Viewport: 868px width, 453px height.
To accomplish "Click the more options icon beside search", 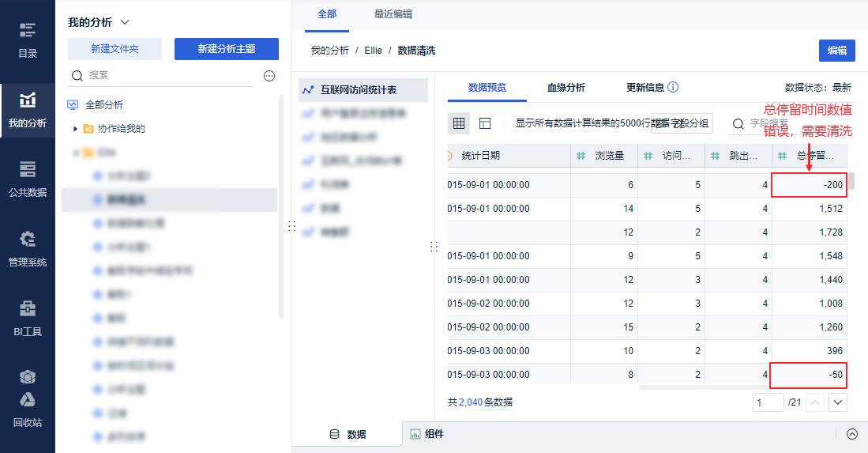I will (x=269, y=76).
